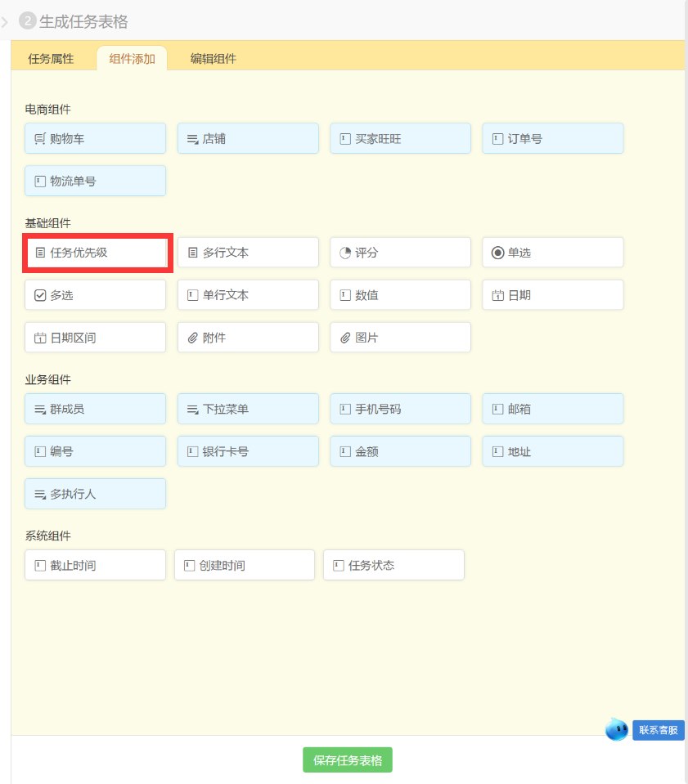688x784 pixels.
Task: Add the 评分 rating component
Action: click(400, 253)
